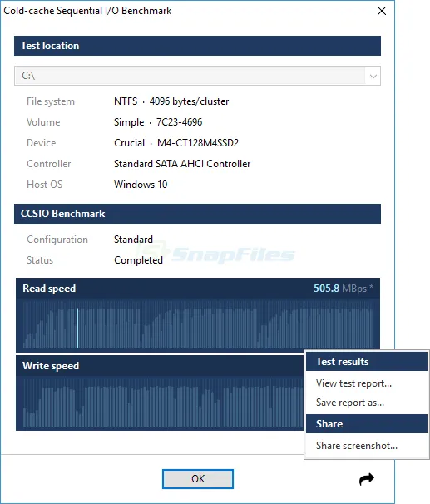This screenshot has height=504, width=430.
Task: Click the Test location section header
Action: coord(197,46)
